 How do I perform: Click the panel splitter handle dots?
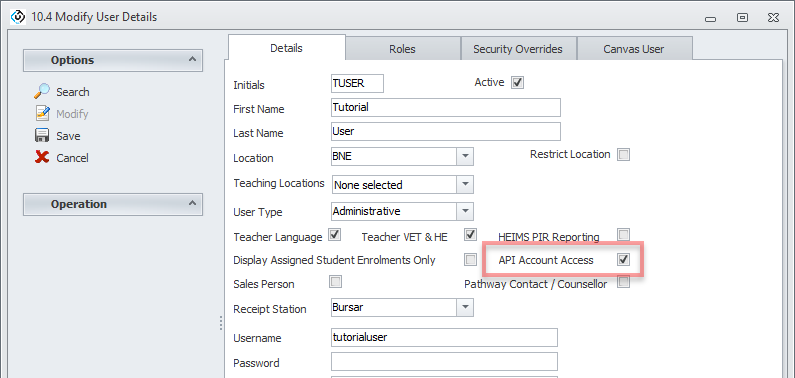pos(221,323)
